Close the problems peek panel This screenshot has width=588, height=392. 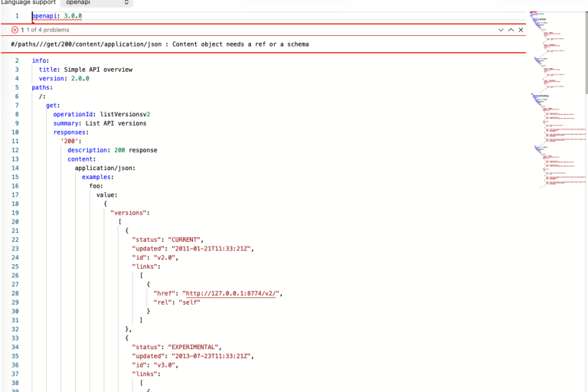click(521, 30)
